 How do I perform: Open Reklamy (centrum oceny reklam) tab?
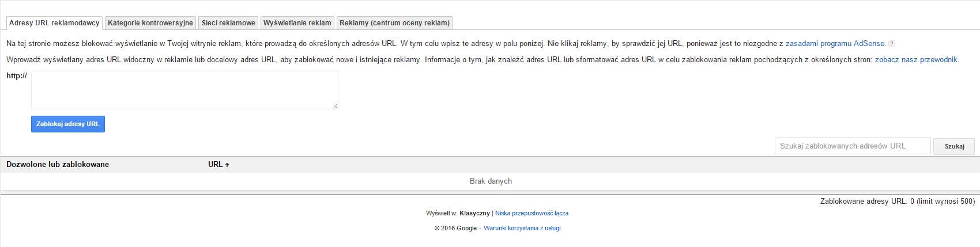(x=394, y=23)
